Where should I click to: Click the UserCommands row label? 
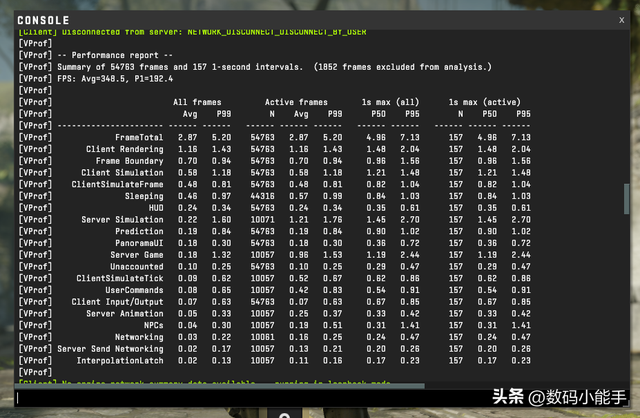(134, 290)
